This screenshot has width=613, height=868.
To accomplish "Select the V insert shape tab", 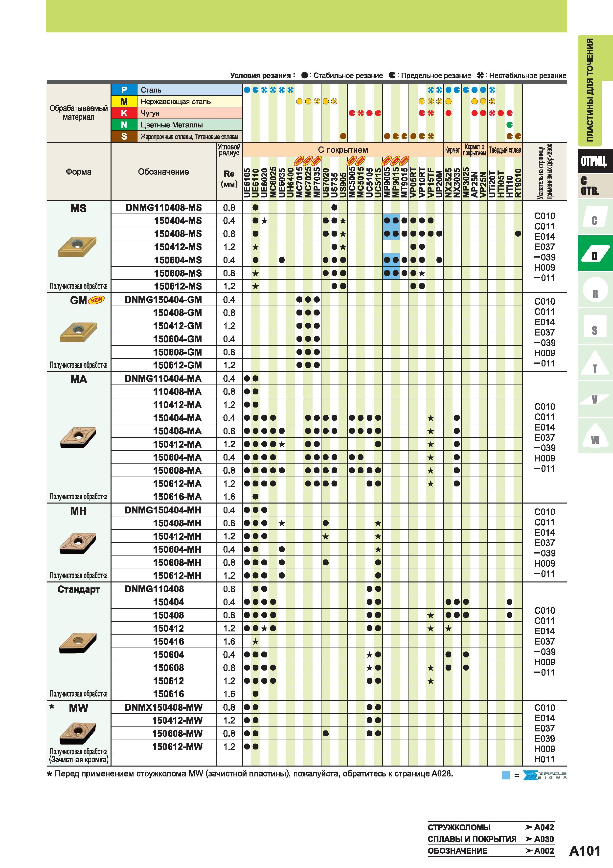I will [x=595, y=399].
